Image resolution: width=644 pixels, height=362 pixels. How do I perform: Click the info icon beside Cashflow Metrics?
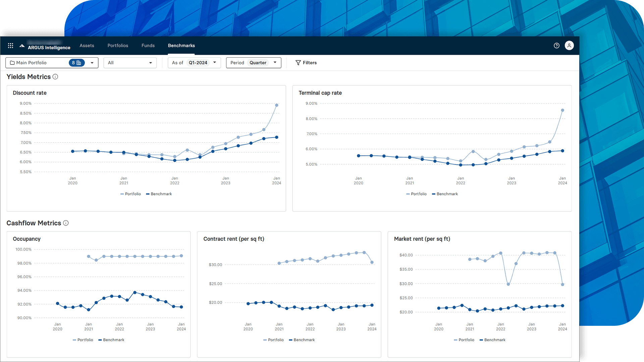click(66, 223)
